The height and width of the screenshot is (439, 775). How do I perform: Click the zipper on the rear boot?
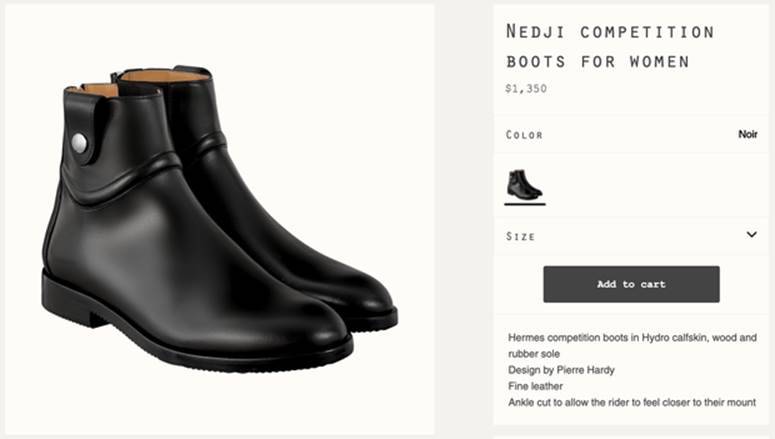click(117, 77)
